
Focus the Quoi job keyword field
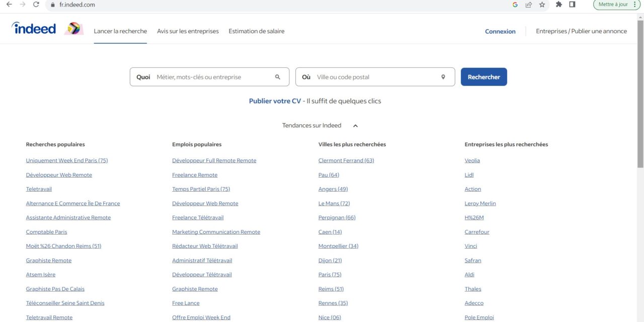(209, 77)
